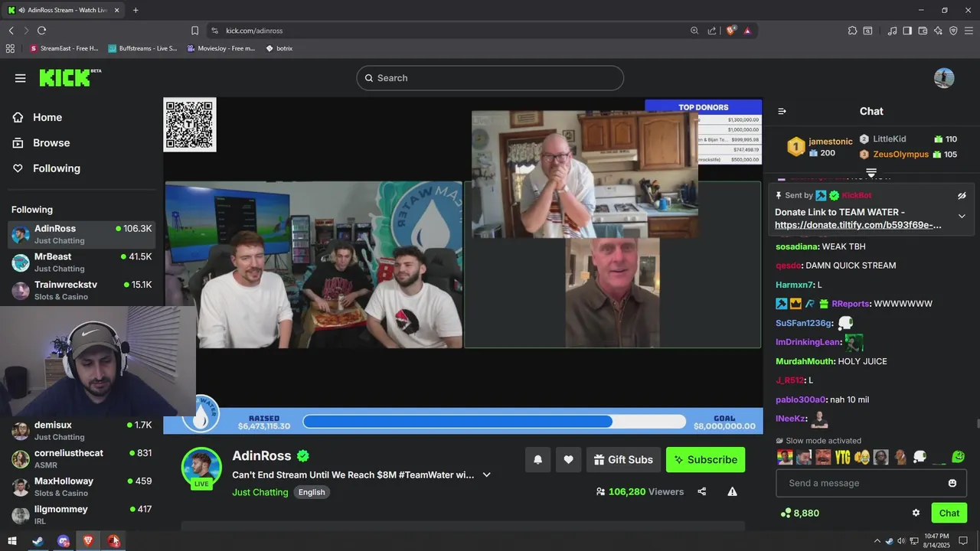Click the MurdahMouth username in chat

[x=805, y=361]
